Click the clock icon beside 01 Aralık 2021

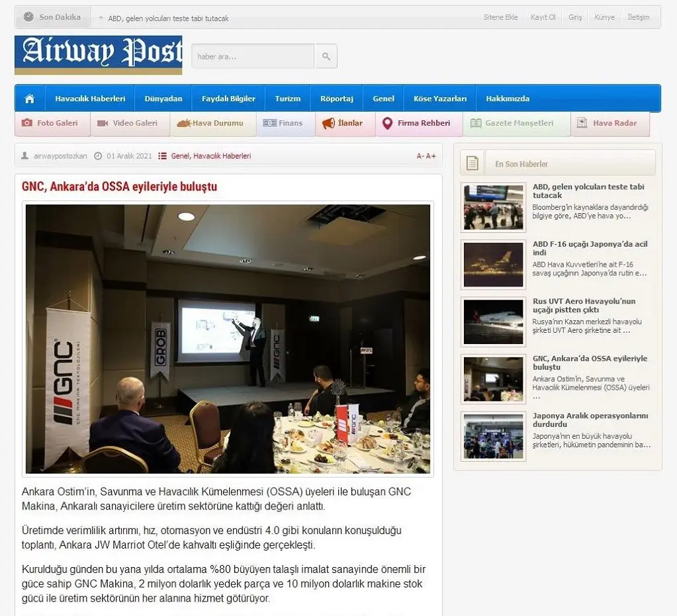[x=98, y=156]
